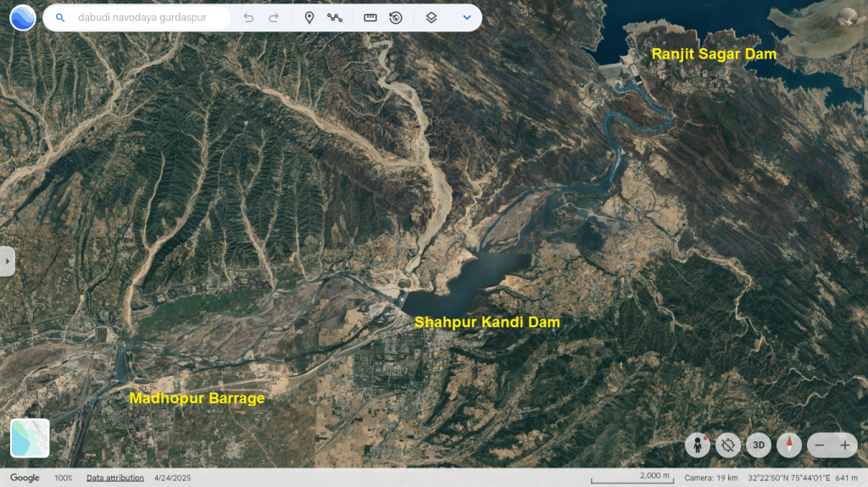This screenshot has width=868, height=487.
Task: Zoom in using the plus button
Action: (844, 445)
